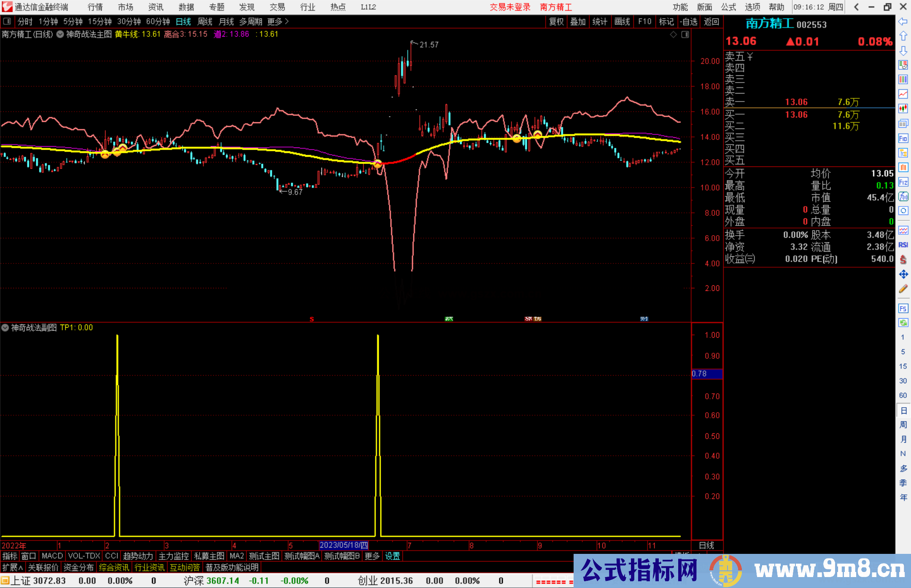
Task: Click the K-line candlestick chart sidebar icon
Action: pyautogui.click(x=903, y=109)
